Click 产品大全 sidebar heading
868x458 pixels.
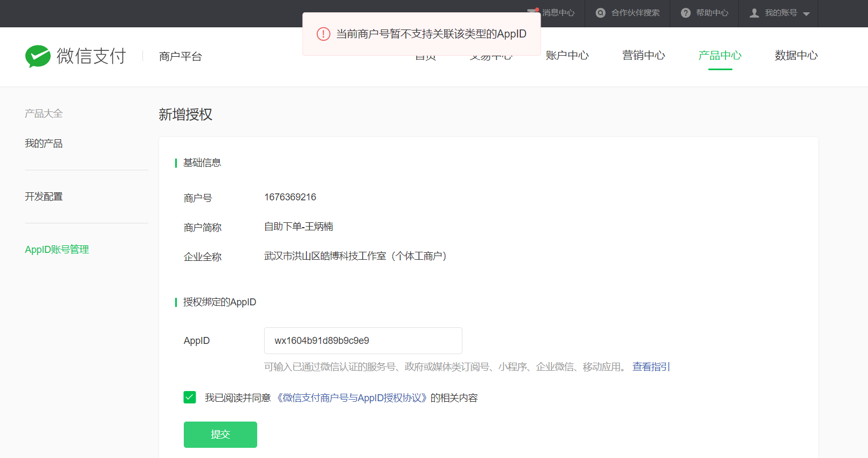tap(43, 114)
